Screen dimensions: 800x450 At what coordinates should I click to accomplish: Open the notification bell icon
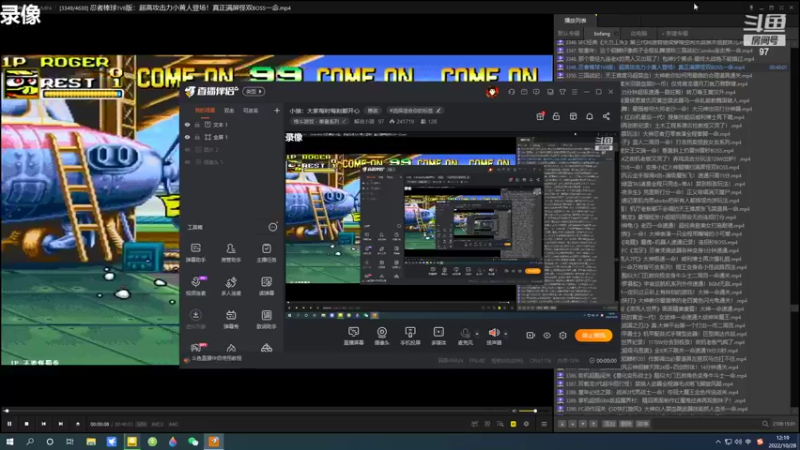589,116
